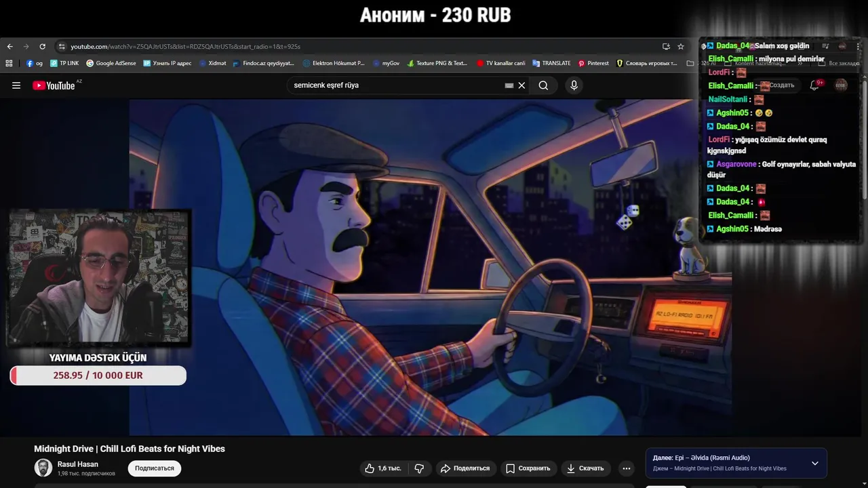Open the TV kanallar canli bookmark
The width and height of the screenshot is (868, 488).
pos(500,63)
